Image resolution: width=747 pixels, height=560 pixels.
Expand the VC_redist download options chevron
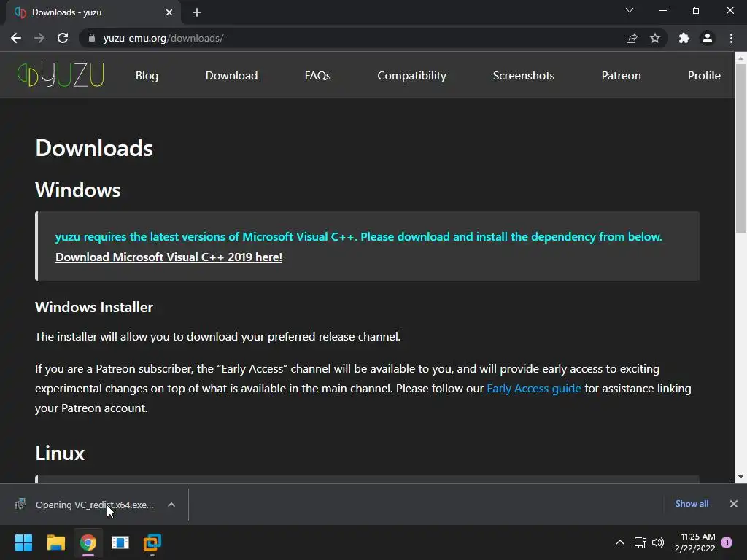171,505
